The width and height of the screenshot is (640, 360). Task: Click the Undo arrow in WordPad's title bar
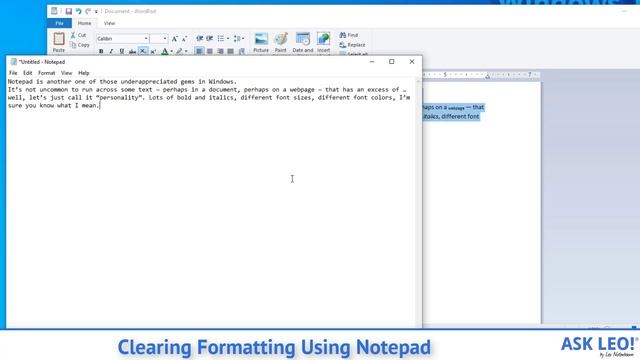pos(78,11)
